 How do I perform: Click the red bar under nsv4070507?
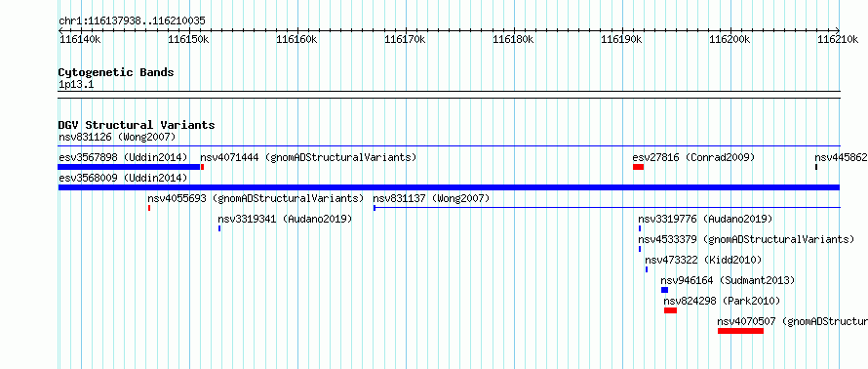click(x=740, y=331)
